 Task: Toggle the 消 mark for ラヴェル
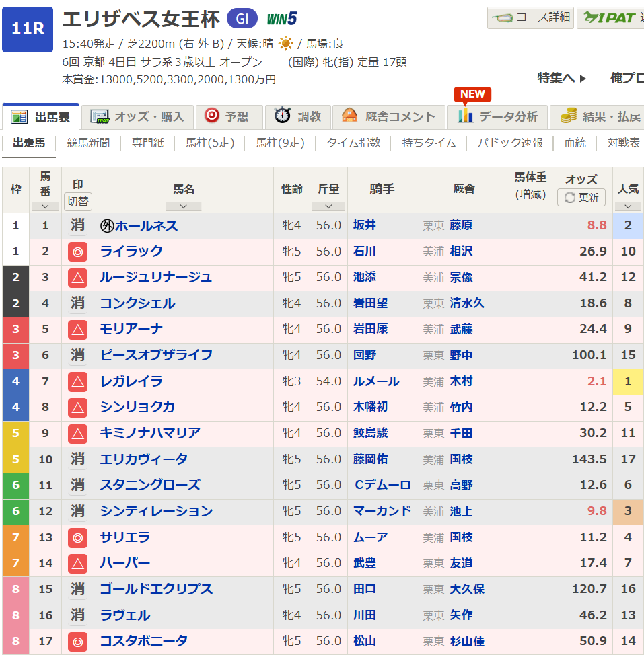click(78, 615)
